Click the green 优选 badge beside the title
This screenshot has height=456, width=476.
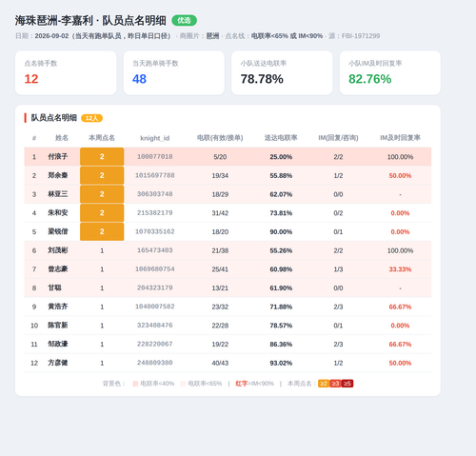click(184, 21)
